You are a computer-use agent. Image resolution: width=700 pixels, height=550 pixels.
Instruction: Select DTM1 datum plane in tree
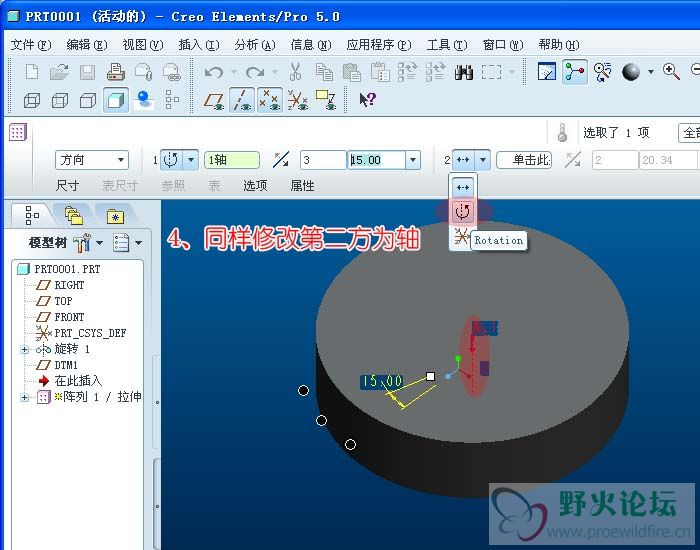66,365
